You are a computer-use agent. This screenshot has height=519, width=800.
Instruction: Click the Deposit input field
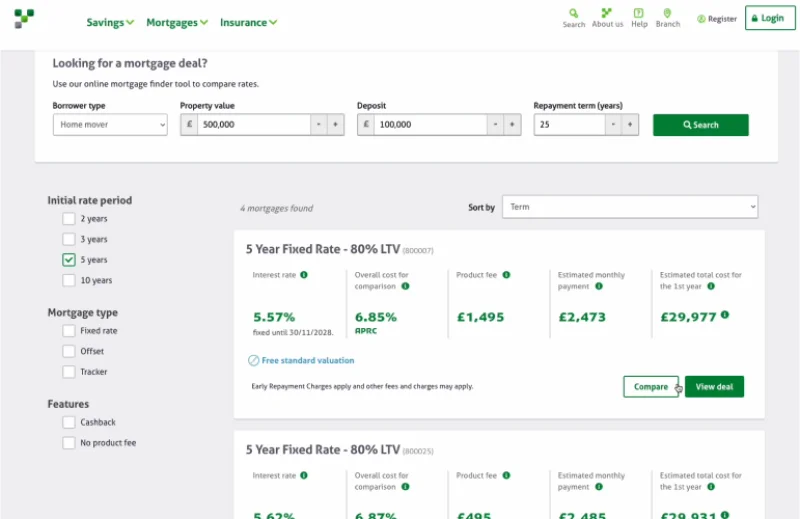[430, 125]
